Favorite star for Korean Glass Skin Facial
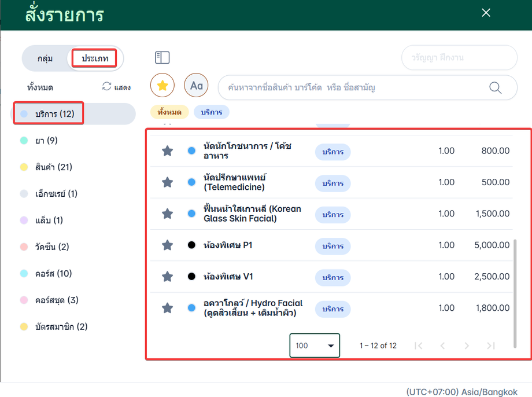 tap(167, 214)
